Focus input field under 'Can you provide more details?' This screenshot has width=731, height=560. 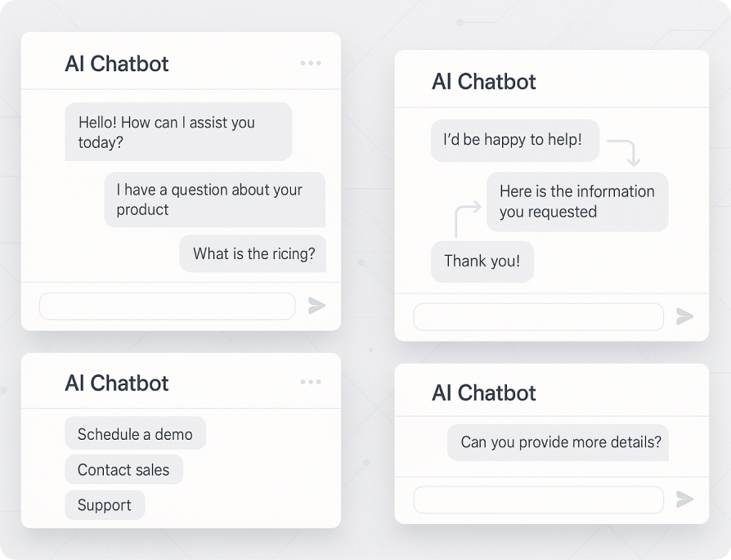click(538, 500)
